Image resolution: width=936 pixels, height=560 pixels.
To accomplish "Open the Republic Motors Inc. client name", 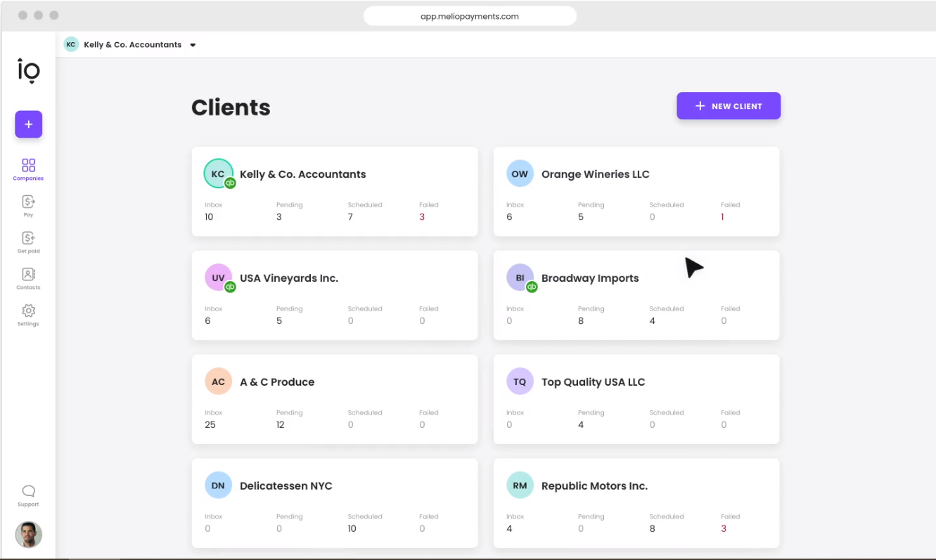I will (594, 486).
